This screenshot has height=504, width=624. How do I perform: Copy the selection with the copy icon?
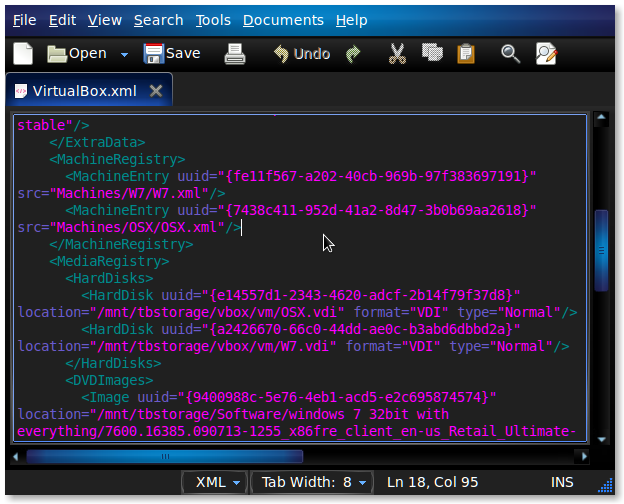[432, 53]
